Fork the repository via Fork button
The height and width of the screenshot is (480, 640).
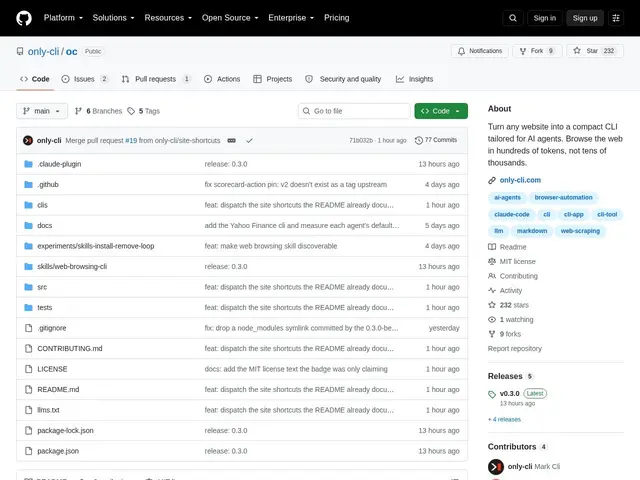[537, 51]
